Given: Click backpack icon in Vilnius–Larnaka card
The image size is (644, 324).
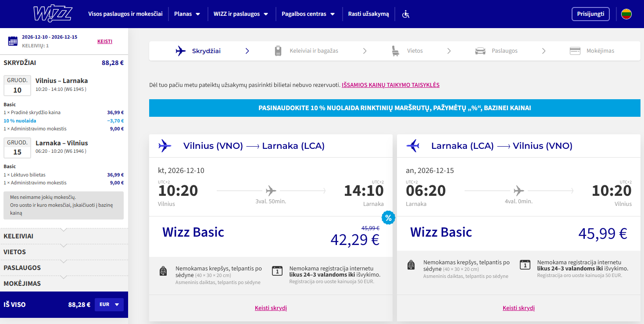Looking at the screenshot, I should (163, 271).
